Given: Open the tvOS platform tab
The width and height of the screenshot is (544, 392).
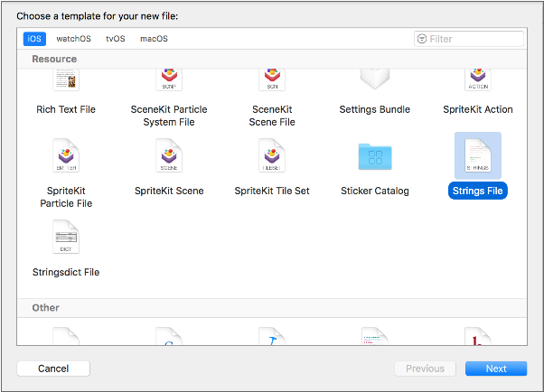Looking at the screenshot, I should pyautogui.click(x=116, y=39).
